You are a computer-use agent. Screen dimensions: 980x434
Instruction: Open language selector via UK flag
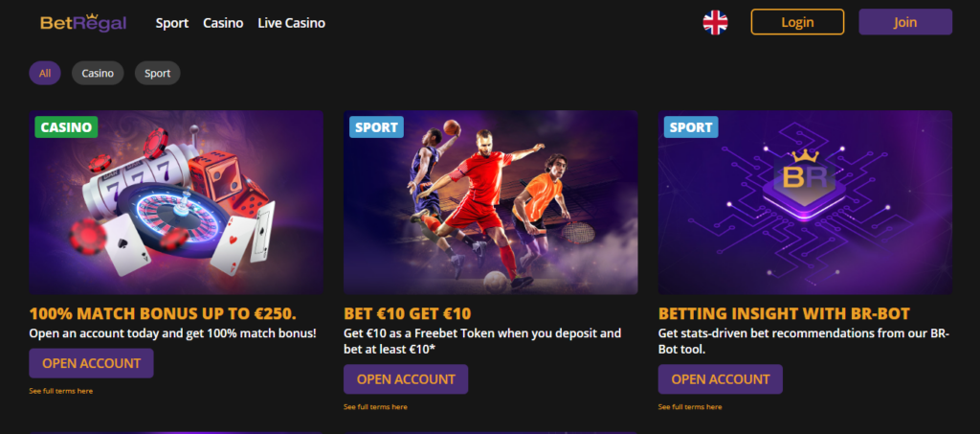(x=715, y=22)
